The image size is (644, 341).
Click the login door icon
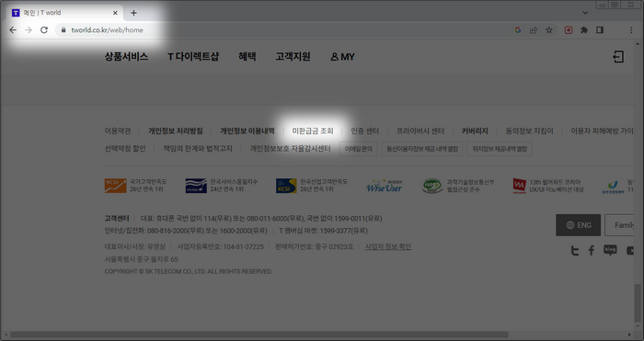[x=618, y=57]
